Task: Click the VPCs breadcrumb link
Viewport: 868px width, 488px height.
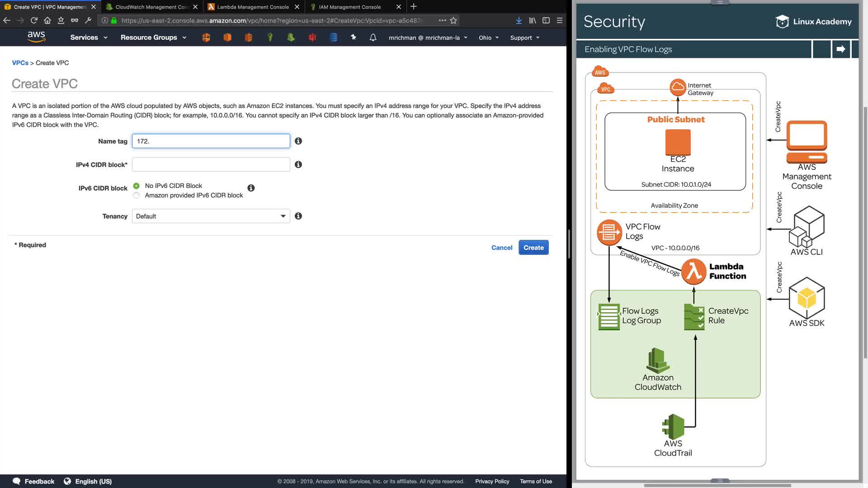Action: pyautogui.click(x=20, y=63)
